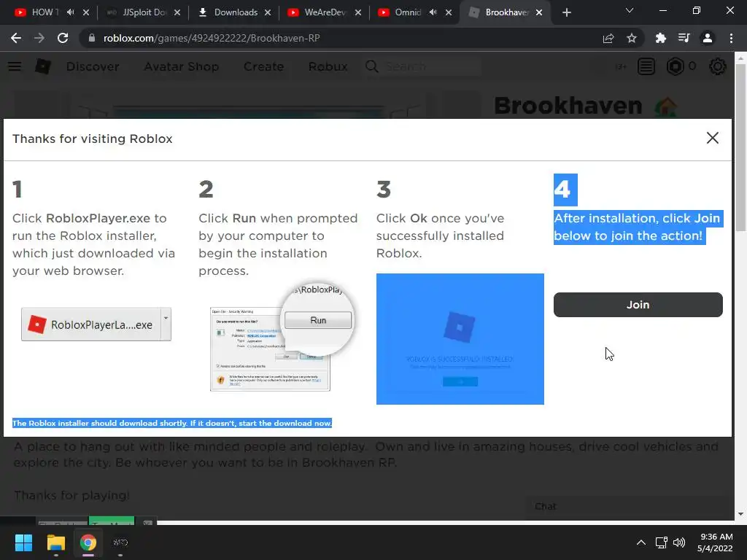Share this page icon in address bar
The height and width of the screenshot is (560, 747).
tap(608, 38)
